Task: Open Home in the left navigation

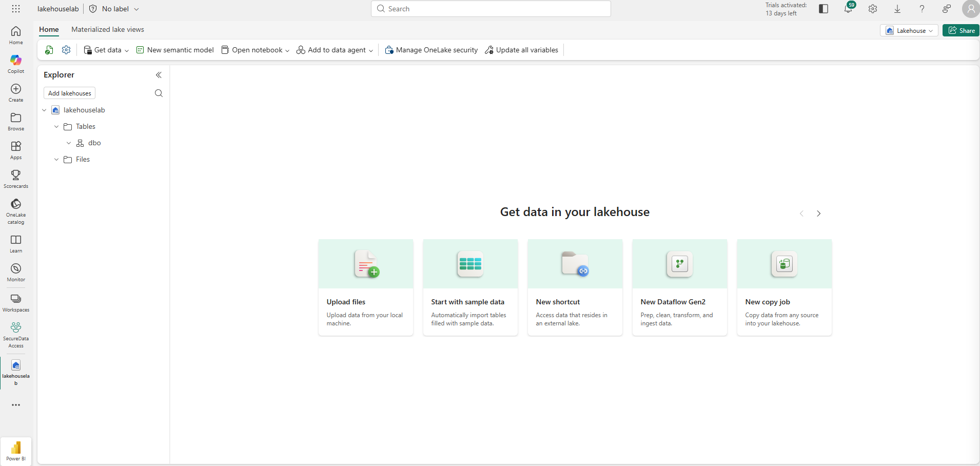Action: (16, 35)
